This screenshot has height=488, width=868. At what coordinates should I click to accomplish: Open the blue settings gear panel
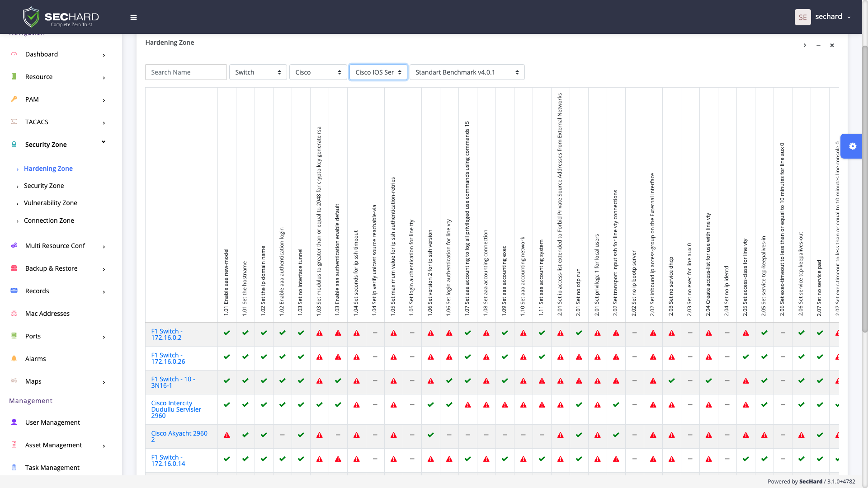coord(852,146)
